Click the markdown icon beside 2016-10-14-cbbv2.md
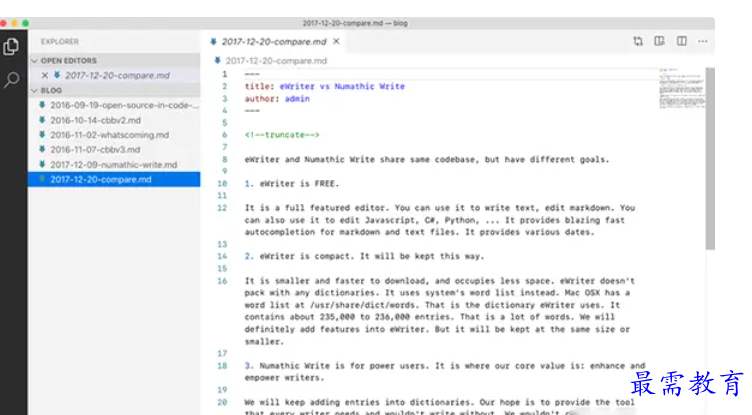The image size is (752, 415). [x=42, y=120]
